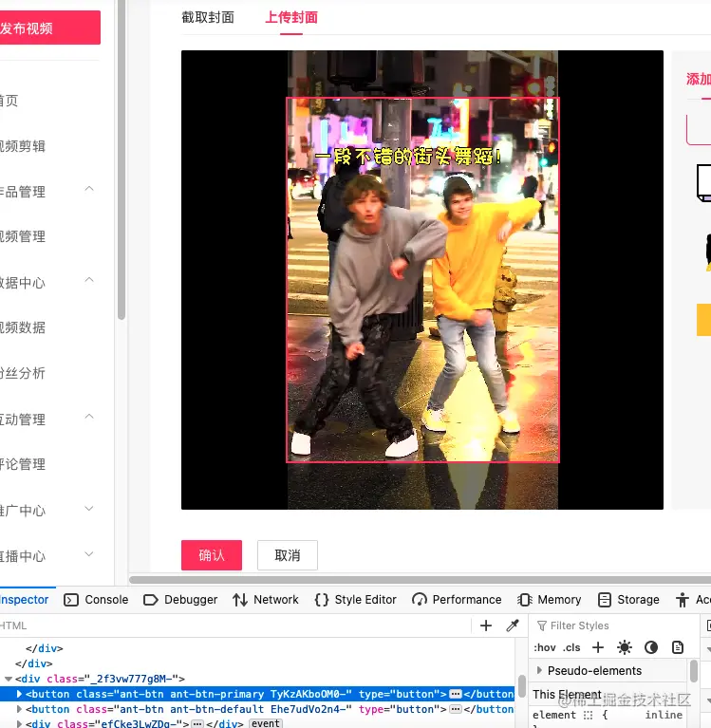711x728 pixels.
Task: Click ellipsis badge in ant-btn-primary row
Action: point(456,694)
